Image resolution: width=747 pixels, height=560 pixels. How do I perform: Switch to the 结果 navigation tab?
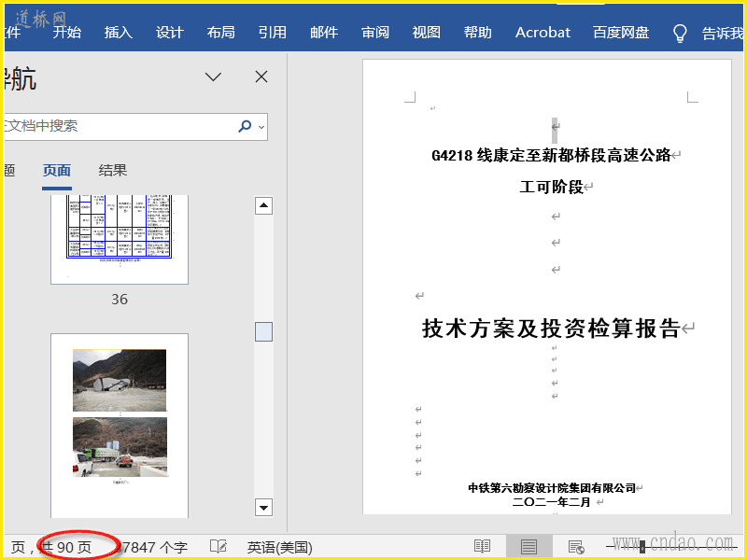click(x=113, y=171)
